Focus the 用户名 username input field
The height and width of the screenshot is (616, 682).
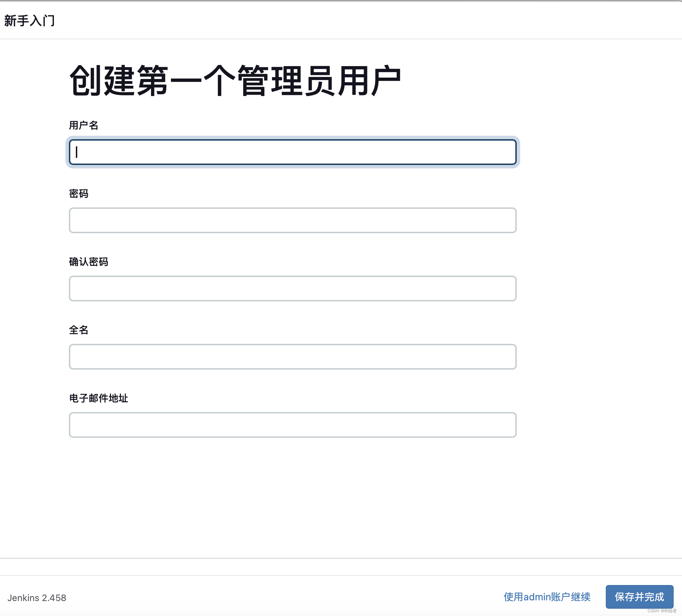click(293, 152)
